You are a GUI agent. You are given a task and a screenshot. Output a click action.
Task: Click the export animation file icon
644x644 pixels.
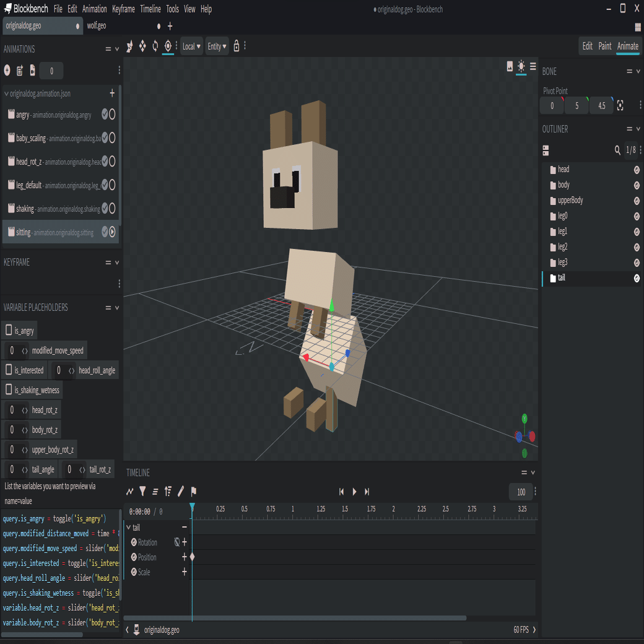32,71
